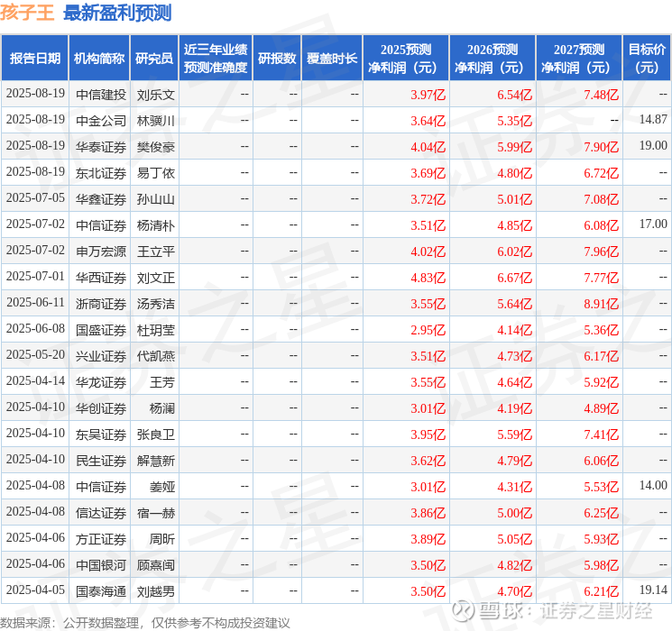Select the 国盛证券 institution cell
Viewport: 672px width, 631px height.
pyautogui.click(x=101, y=330)
